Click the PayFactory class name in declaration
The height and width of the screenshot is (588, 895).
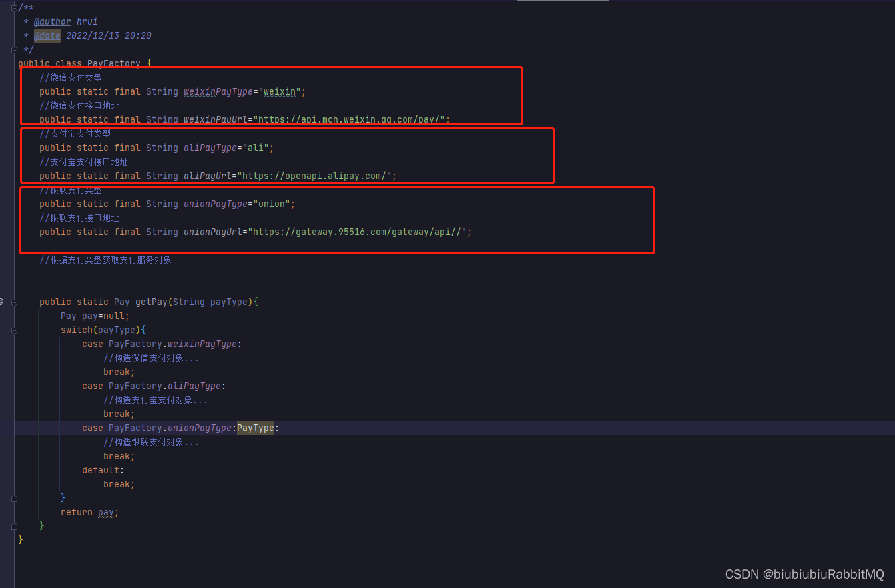[x=114, y=64]
